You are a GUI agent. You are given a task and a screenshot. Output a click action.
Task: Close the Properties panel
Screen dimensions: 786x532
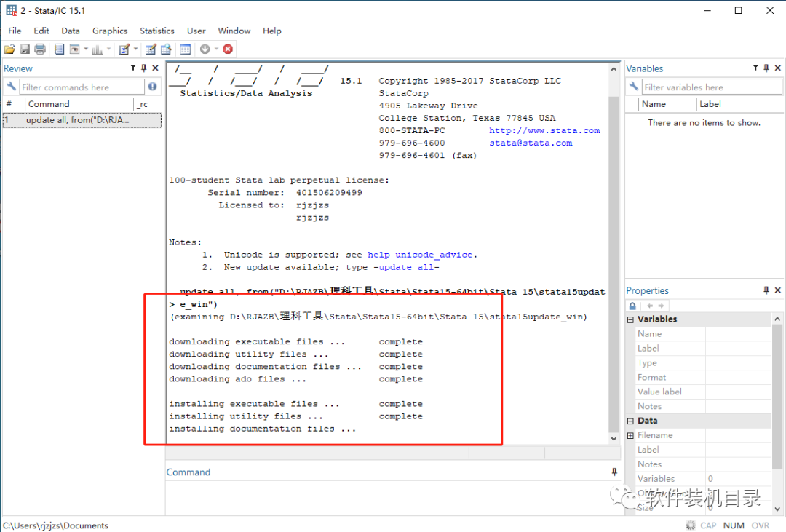point(778,290)
